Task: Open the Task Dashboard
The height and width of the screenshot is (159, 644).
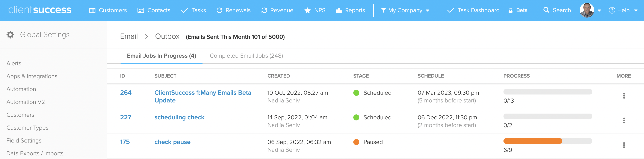Action: pyautogui.click(x=478, y=10)
